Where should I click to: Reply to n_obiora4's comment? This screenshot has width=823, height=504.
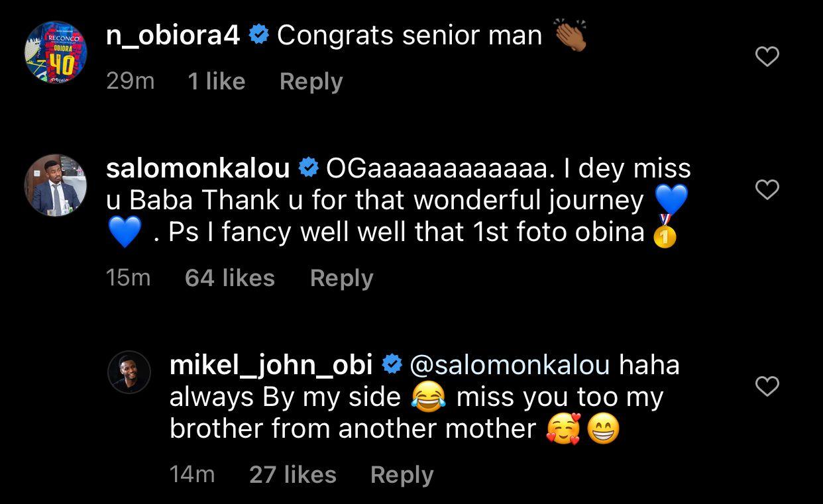pos(311,81)
